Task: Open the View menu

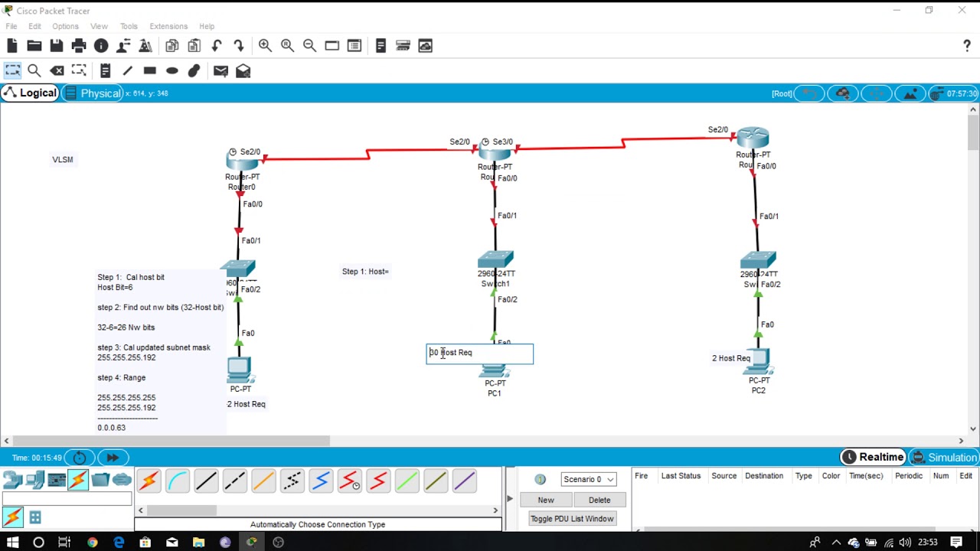Action: [100, 26]
